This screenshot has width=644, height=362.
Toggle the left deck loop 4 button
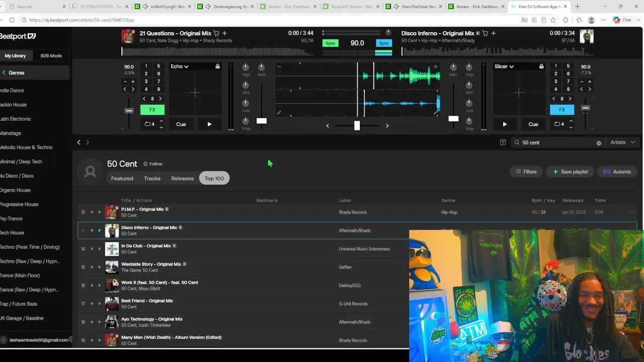[x=149, y=124]
